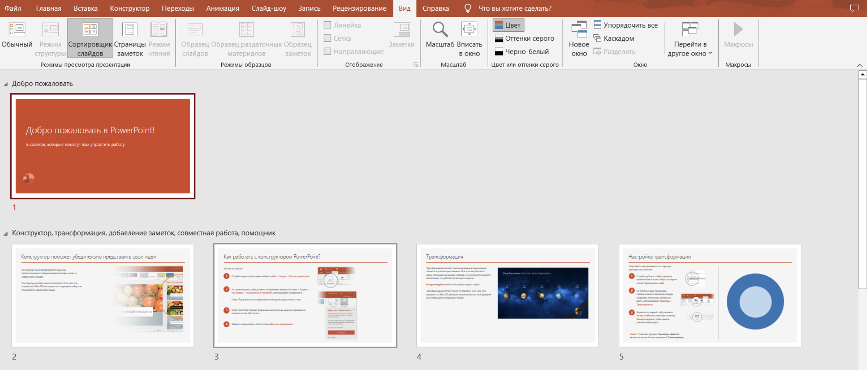Collapse the Добро пожаловать section
Image resolution: width=868 pixels, height=370 pixels.
(6, 84)
